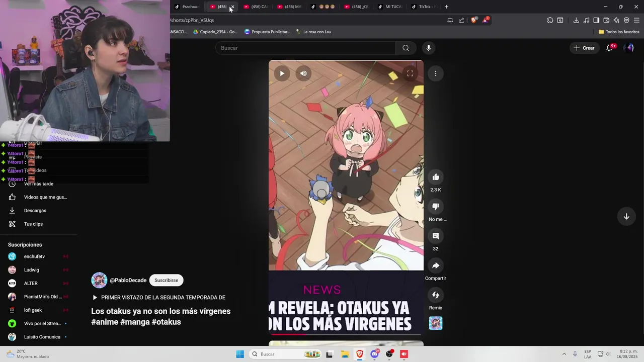Go to next Short with down arrow
Image resolution: width=644 pixels, height=362 pixels.
click(626, 216)
